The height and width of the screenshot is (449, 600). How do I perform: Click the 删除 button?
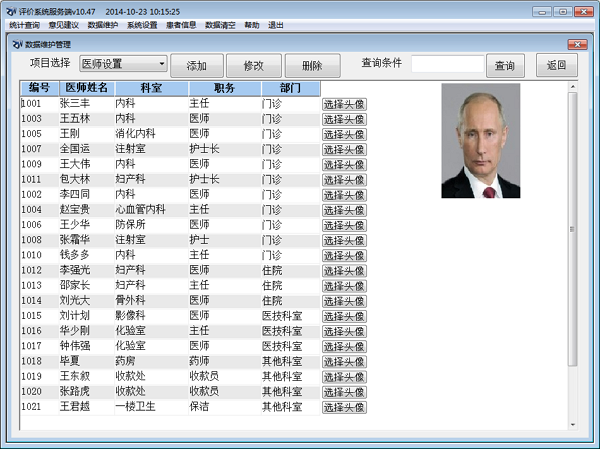pos(312,65)
